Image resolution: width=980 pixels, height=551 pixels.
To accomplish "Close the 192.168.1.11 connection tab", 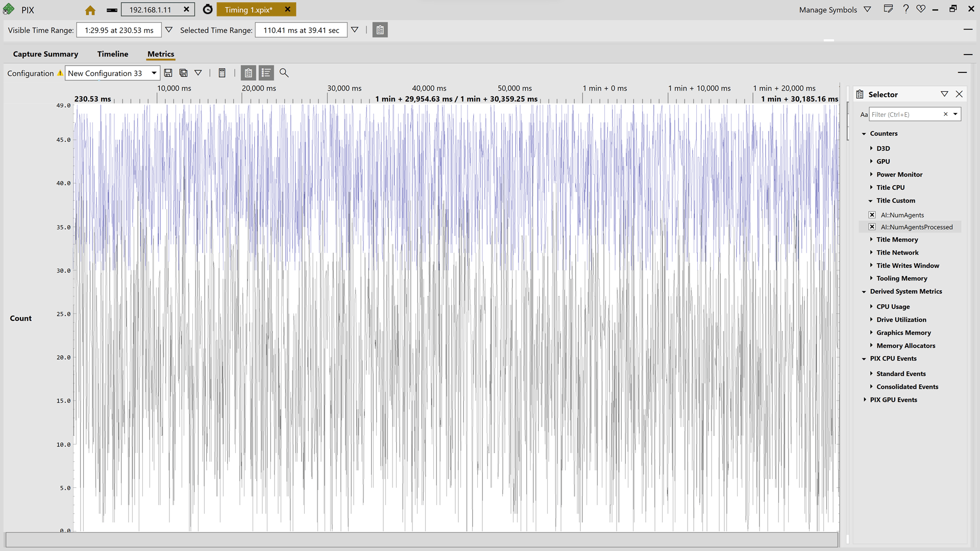I will pos(186,10).
